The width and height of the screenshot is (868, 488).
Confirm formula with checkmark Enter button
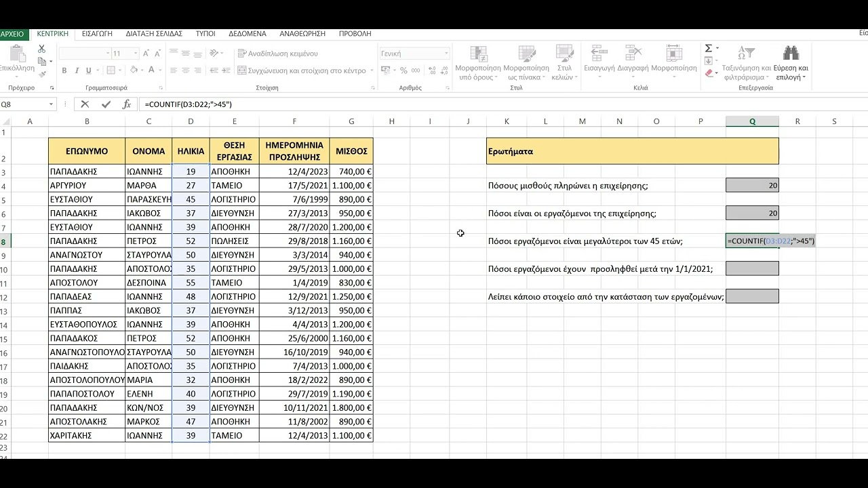click(106, 104)
